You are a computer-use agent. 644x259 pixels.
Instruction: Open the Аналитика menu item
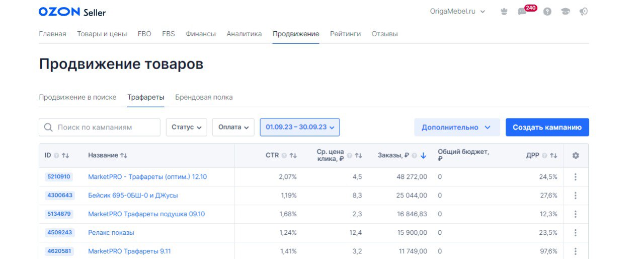click(244, 34)
